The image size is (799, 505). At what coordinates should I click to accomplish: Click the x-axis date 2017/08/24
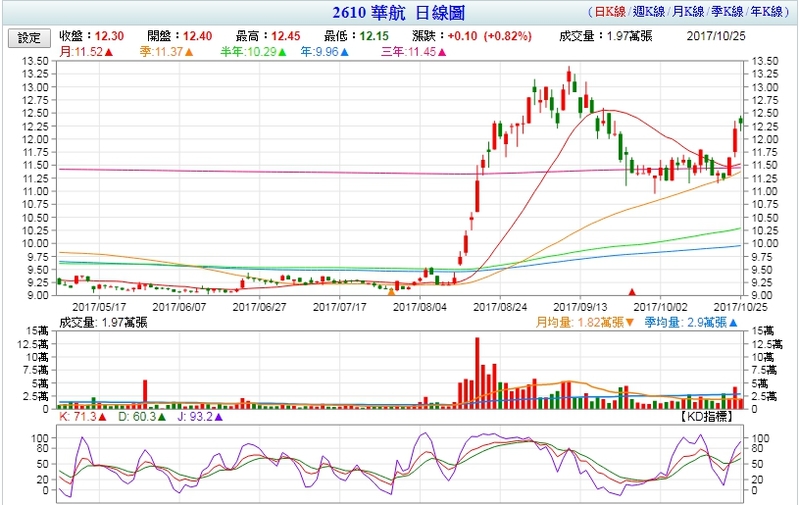(x=500, y=307)
